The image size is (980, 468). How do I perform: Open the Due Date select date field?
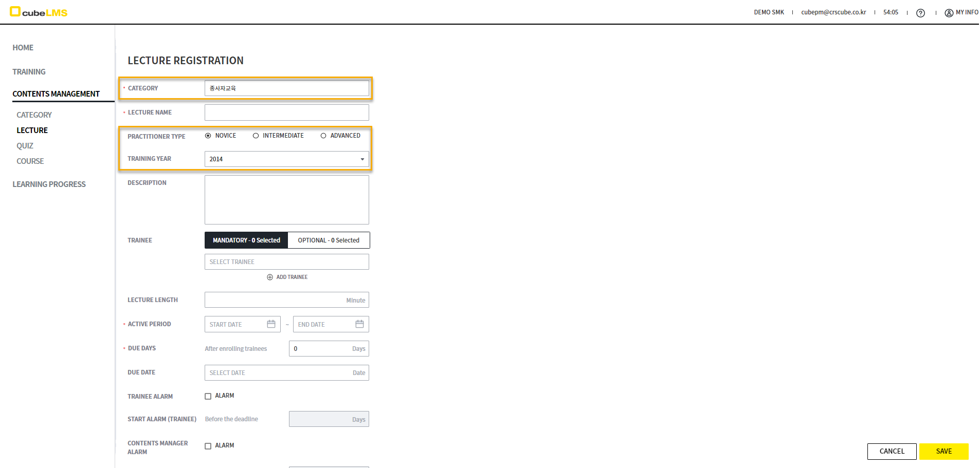coord(286,373)
